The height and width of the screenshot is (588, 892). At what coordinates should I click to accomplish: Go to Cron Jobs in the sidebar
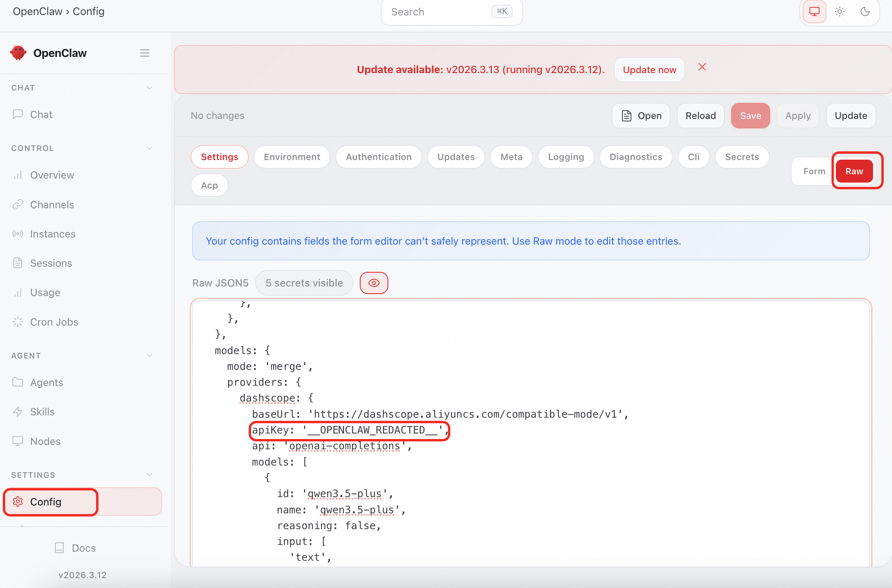pos(82,322)
